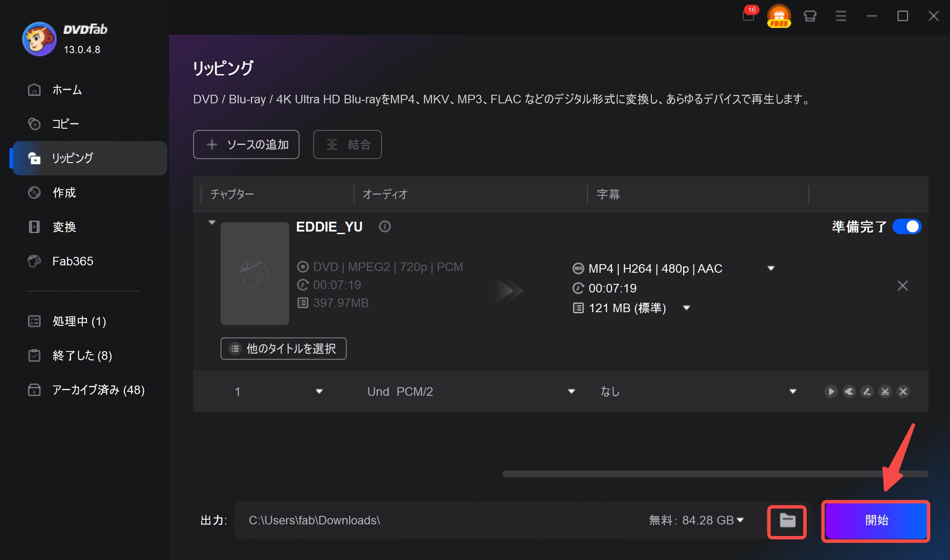The width and height of the screenshot is (950, 560).
Task: Expand the MP4 H264 480p profile dropdown
Action: [771, 268]
